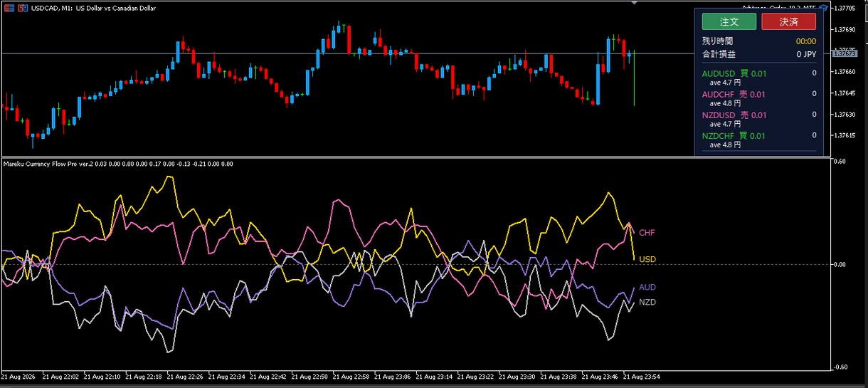868x388 pixels.
Task: Click the green 注文 order button
Action: [729, 22]
